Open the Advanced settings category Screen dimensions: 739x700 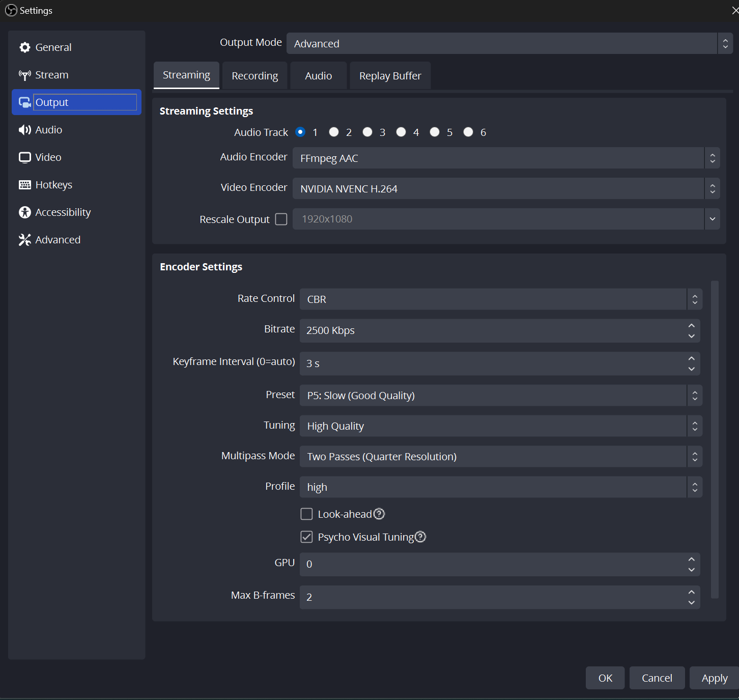coord(76,240)
